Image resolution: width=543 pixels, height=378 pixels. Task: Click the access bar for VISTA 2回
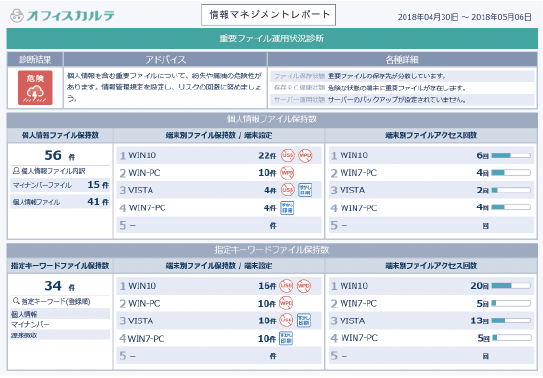511,190
